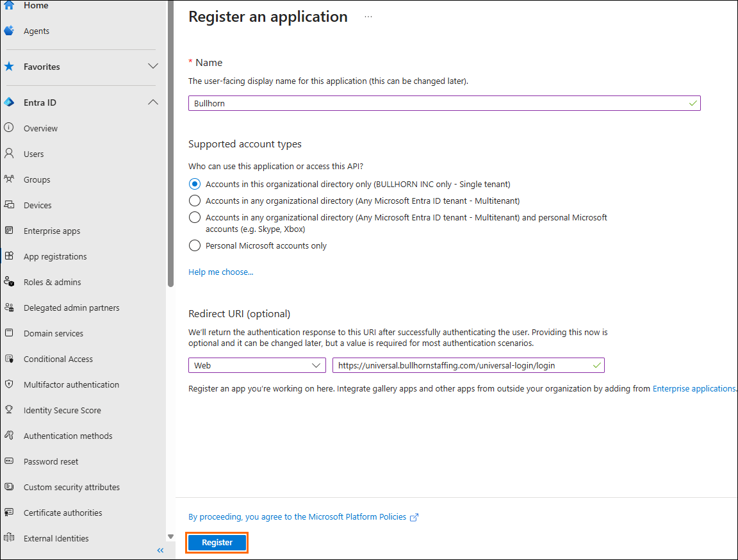Click the Multifactor authentication shield icon
Image resolution: width=738 pixels, height=560 pixels.
point(9,384)
